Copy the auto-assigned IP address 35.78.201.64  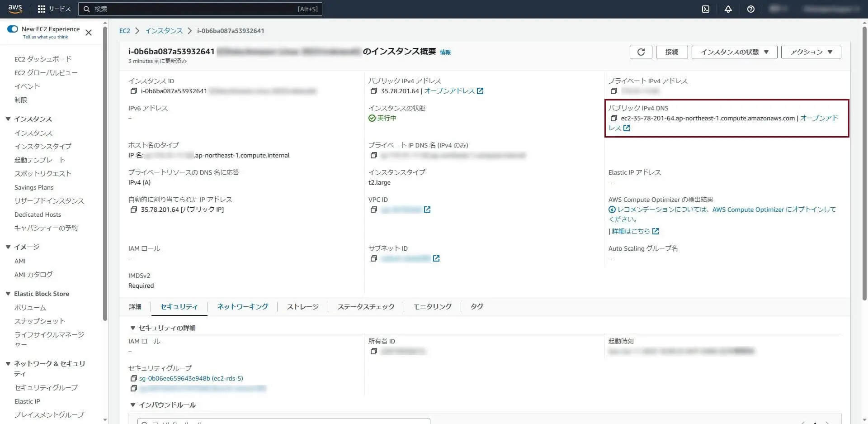[x=133, y=210]
